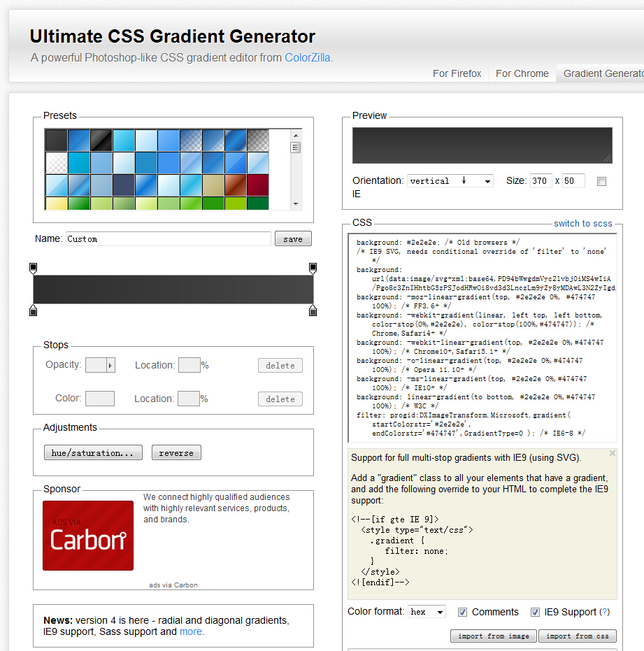Select the top-left opacity stop marker
This screenshot has width=644, height=651.
pyautogui.click(x=34, y=269)
